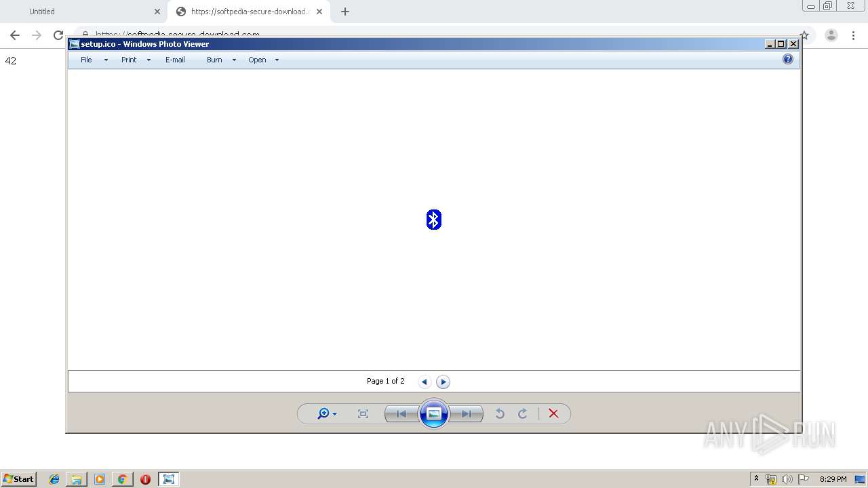Image resolution: width=868 pixels, height=488 pixels.
Task: Delete the image with red X
Action: 553,413
